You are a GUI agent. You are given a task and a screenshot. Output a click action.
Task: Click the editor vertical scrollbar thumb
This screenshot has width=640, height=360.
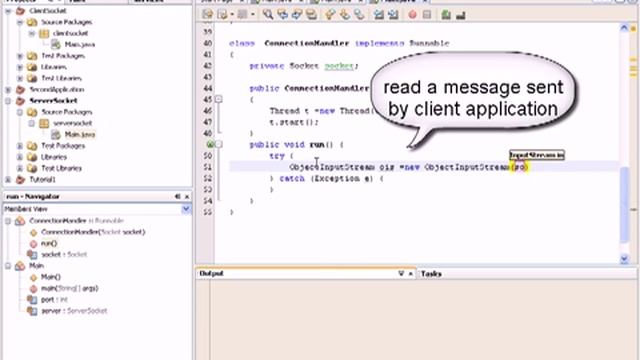pyautogui.click(x=624, y=205)
